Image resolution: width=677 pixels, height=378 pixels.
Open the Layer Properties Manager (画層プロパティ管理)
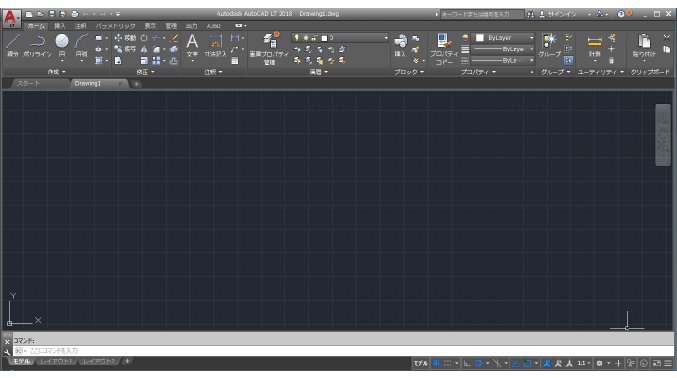pyautogui.click(x=269, y=48)
